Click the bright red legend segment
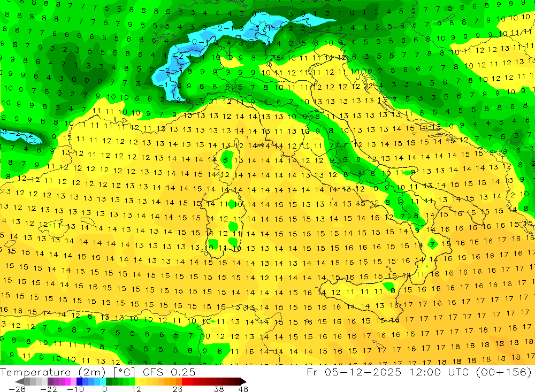The width and height of the screenshot is (535, 392). 185,381
